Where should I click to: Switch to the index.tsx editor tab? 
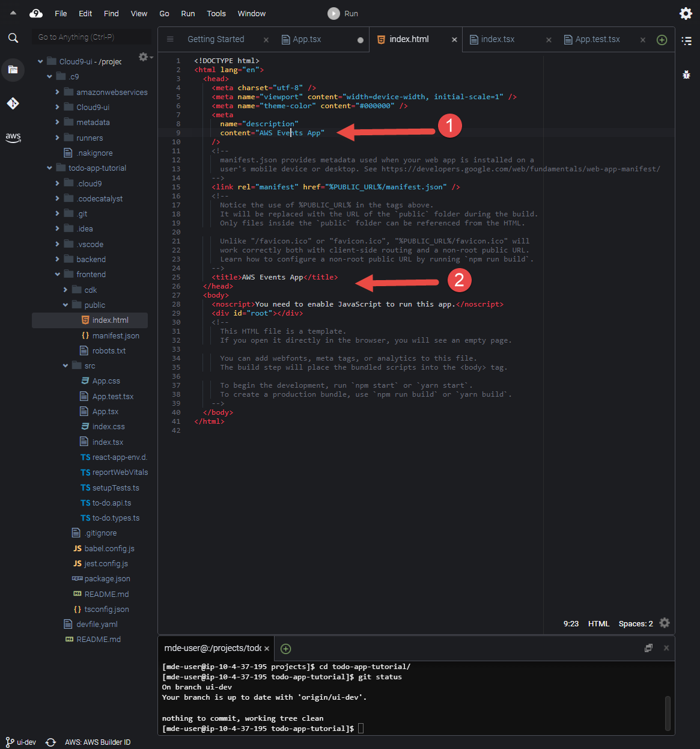(x=498, y=39)
